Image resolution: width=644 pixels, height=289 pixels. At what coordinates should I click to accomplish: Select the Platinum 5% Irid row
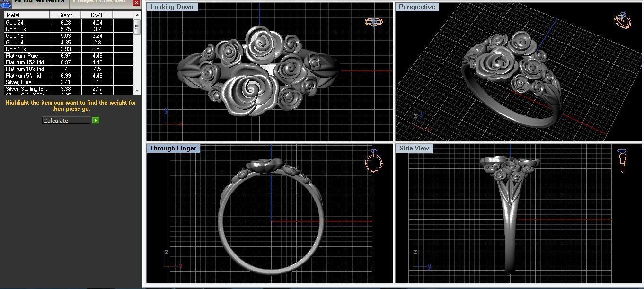pyautogui.click(x=69, y=76)
